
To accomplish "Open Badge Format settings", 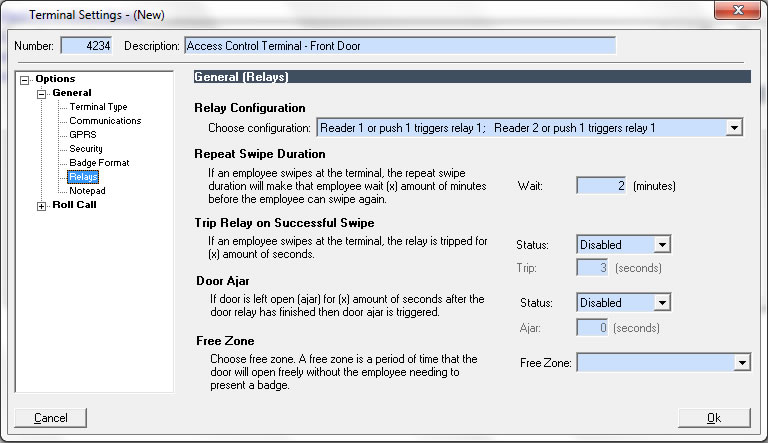I will pos(99,163).
